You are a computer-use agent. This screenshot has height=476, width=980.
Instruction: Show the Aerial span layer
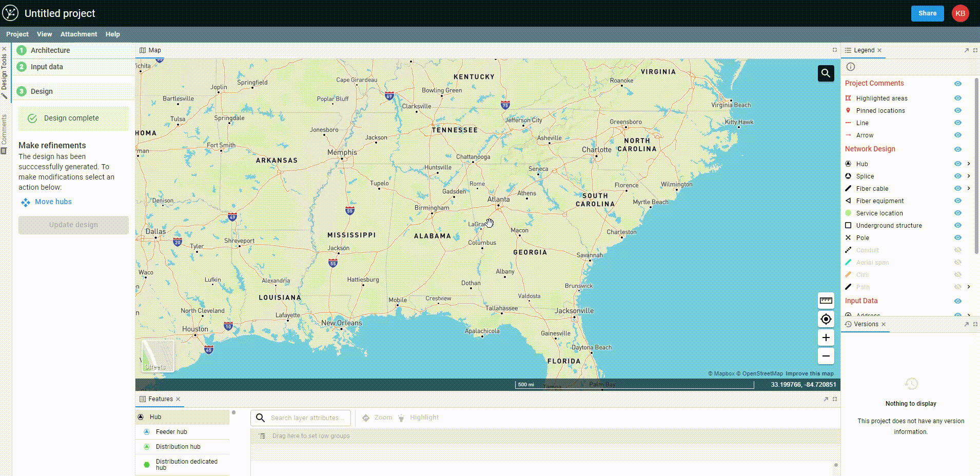pos(957,262)
